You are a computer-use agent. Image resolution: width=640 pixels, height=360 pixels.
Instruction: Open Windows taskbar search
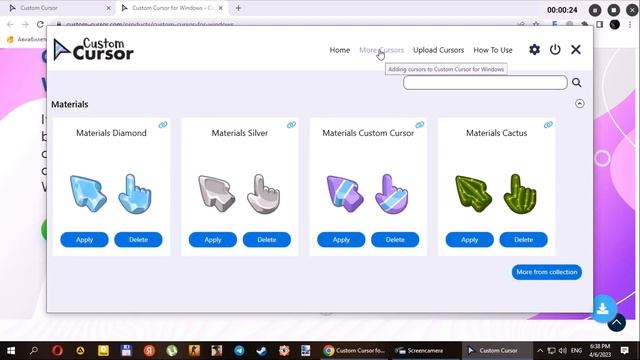34,350
